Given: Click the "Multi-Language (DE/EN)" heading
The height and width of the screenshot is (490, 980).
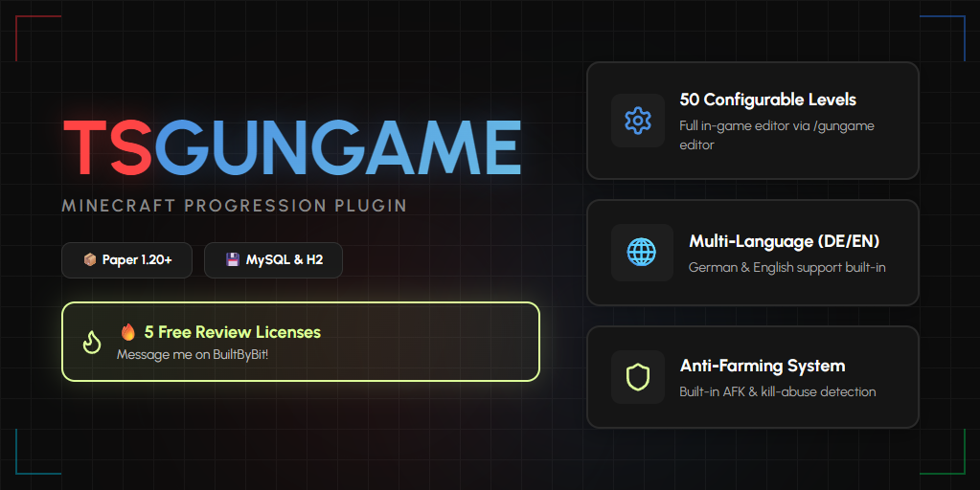Looking at the screenshot, I should [784, 241].
